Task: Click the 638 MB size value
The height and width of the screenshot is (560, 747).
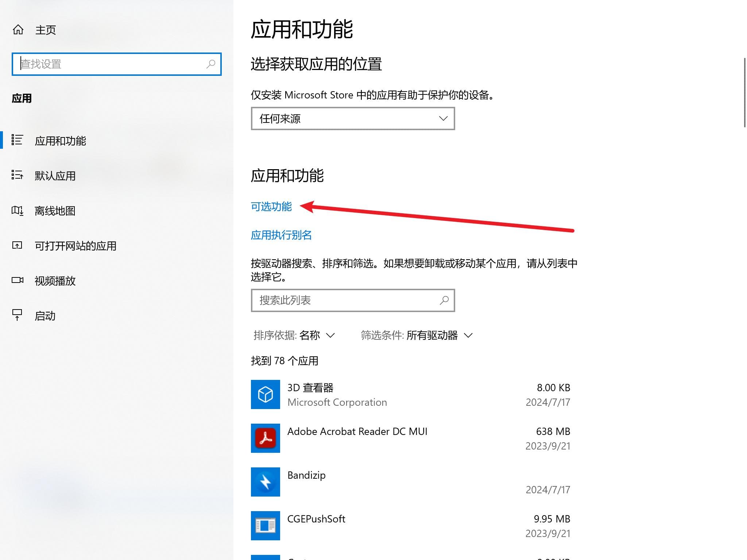Action: coord(553,431)
